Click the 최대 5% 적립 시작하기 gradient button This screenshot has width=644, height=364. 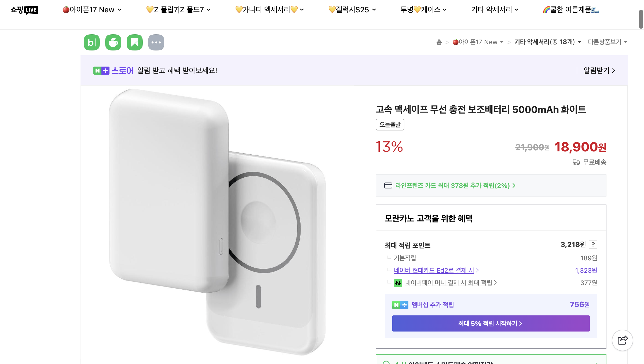491,323
